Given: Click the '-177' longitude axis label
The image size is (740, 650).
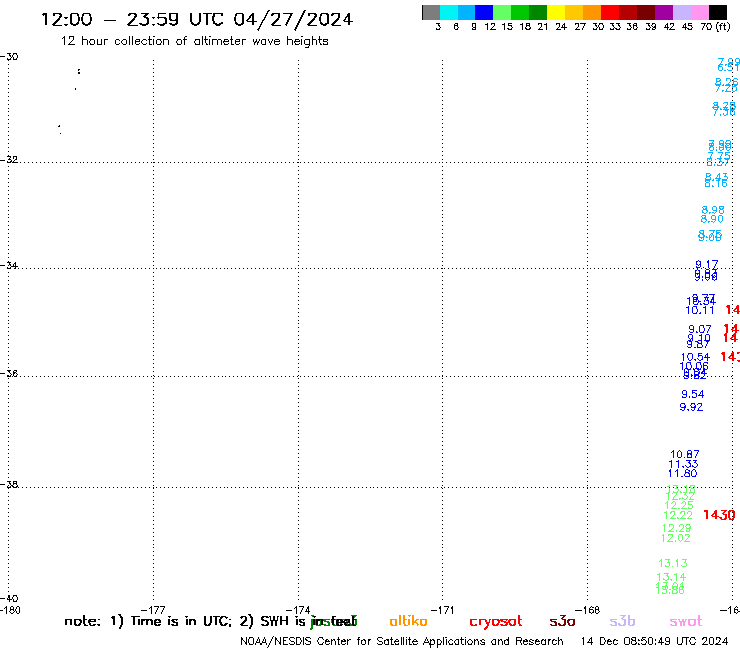Looking at the screenshot, I should click(x=153, y=610).
